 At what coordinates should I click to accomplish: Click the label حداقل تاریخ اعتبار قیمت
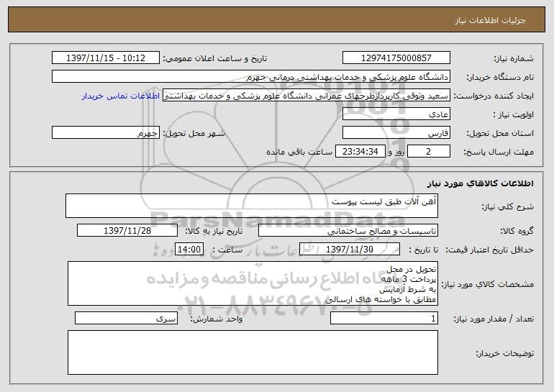(x=489, y=250)
